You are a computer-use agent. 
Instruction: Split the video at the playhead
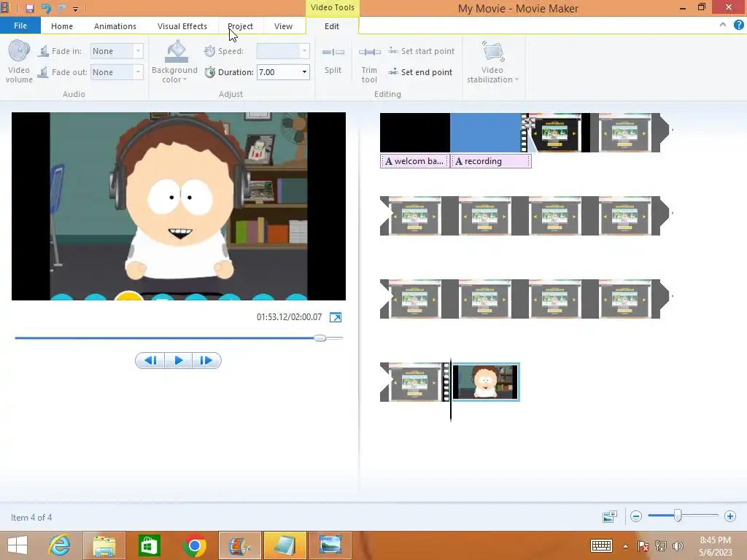[x=333, y=61]
